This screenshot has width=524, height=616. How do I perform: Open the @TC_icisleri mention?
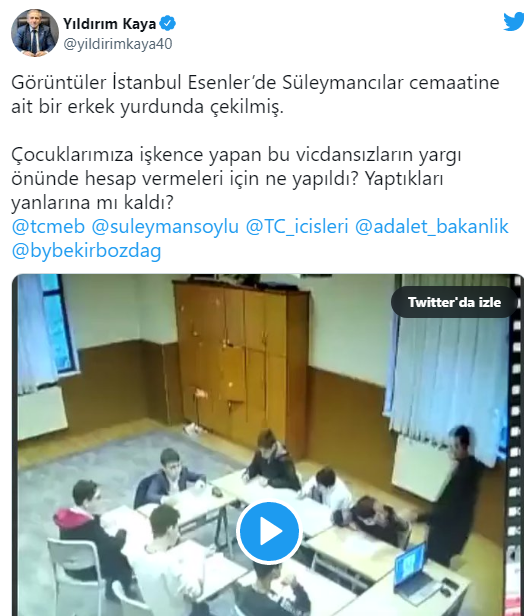point(297,227)
